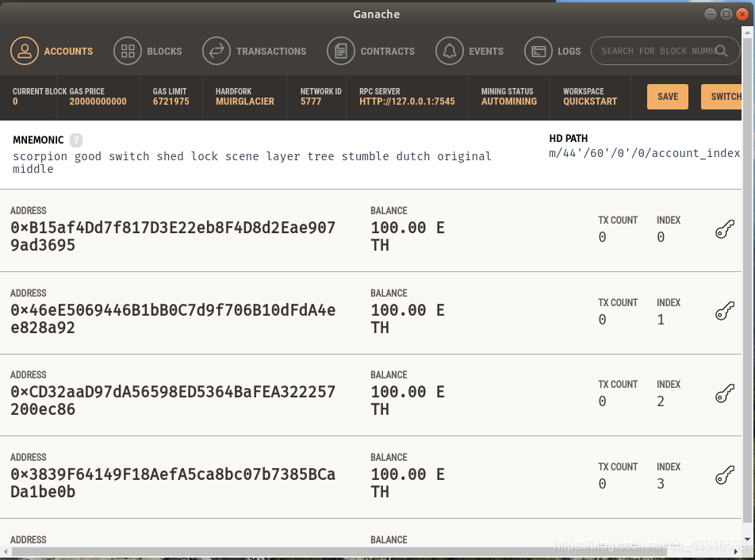Open the Transactions arrows icon
This screenshot has height=560, width=755.
tap(217, 51)
